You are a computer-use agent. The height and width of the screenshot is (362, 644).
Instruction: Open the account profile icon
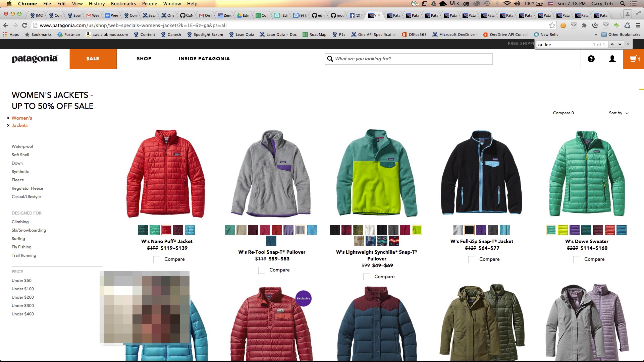pos(612,59)
